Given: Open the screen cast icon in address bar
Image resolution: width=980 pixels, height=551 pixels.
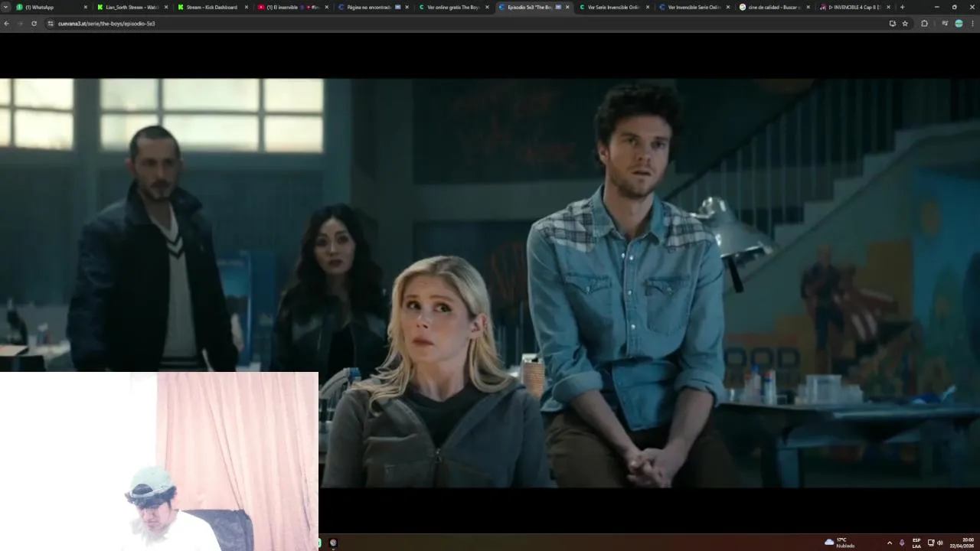Looking at the screenshot, I should [892, 24].
